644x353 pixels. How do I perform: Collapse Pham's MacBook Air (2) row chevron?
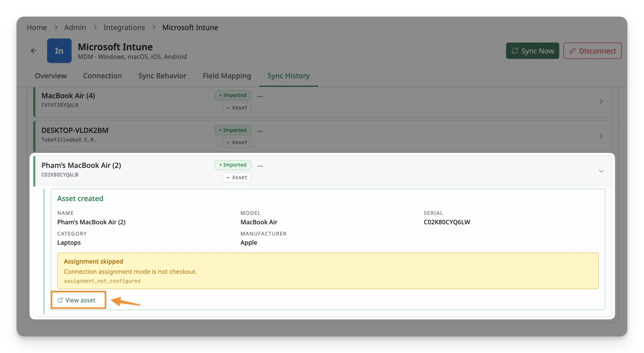(601, 171)
